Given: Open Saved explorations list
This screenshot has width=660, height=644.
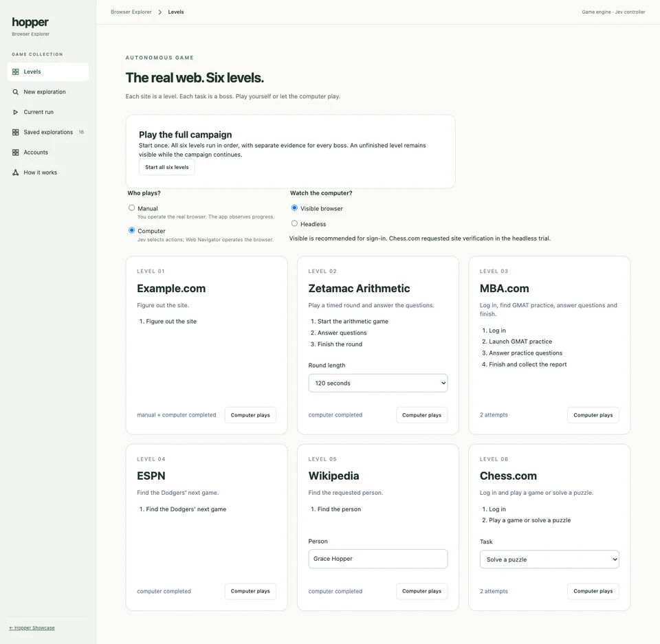Looking at the screenshot, I should pos(48,133).
